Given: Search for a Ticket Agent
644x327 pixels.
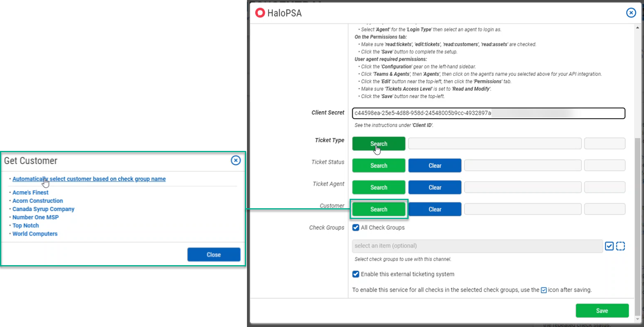Looking at the screenshot, I should pos(379,187).
